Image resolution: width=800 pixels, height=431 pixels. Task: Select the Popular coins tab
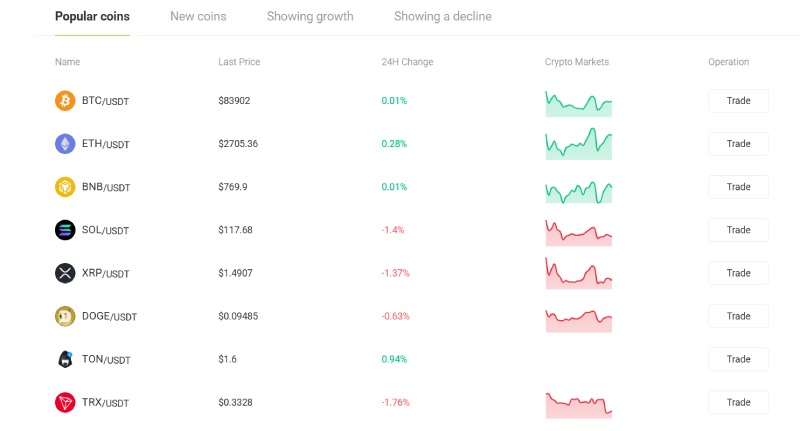coord(92,16)
